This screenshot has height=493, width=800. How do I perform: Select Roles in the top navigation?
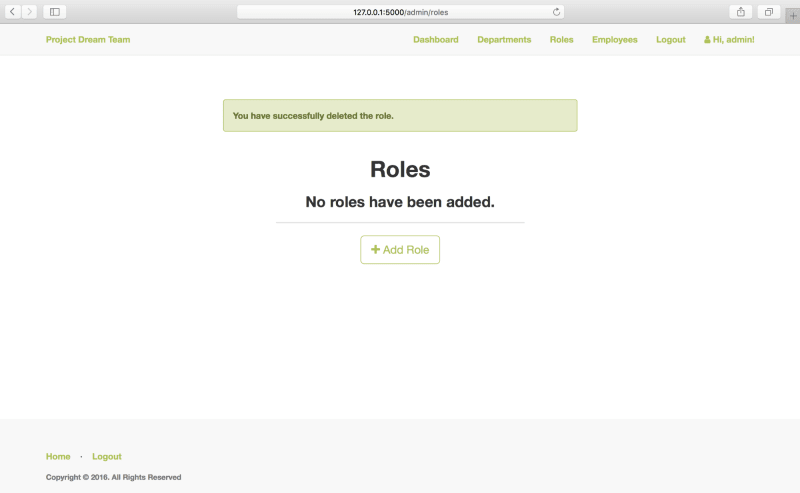[561, 39]
